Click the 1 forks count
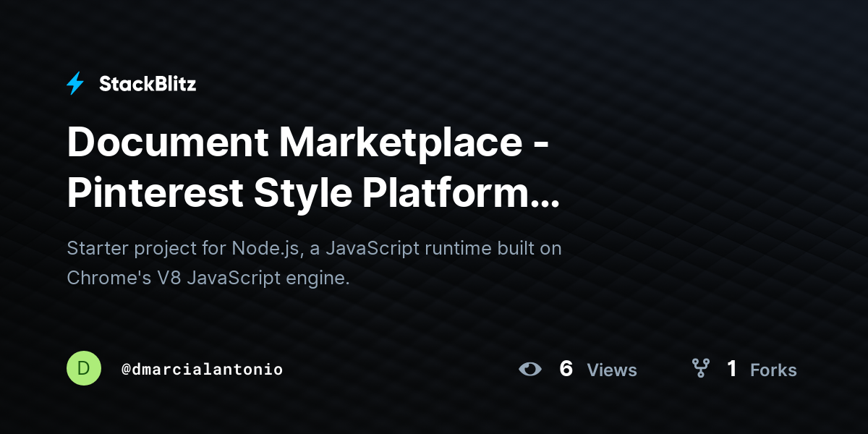 (732, 369)
